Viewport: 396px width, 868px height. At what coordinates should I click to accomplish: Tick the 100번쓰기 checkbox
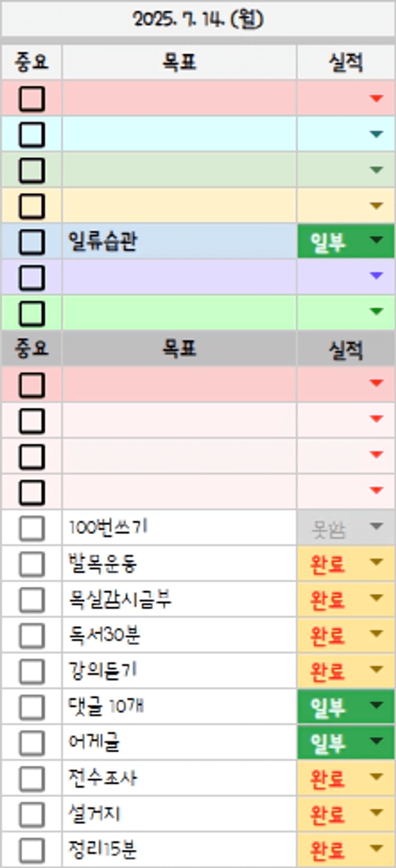pos(32,528)
